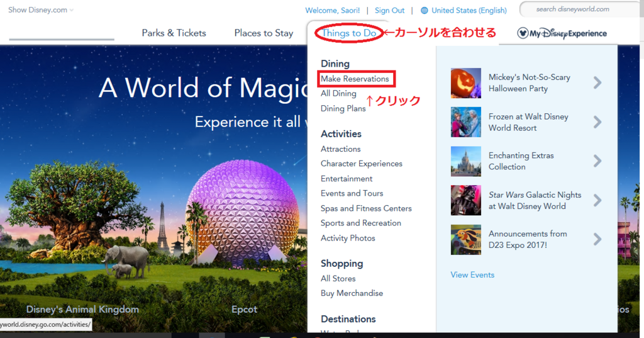Open the All Dining link
This screenshot has width=644, height=338.
tap(338, 93)
